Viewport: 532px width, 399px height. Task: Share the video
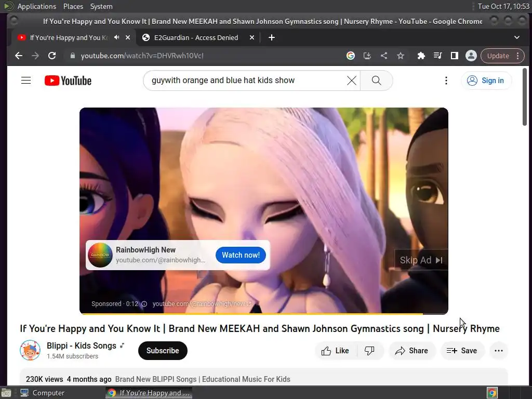point(411,351)
